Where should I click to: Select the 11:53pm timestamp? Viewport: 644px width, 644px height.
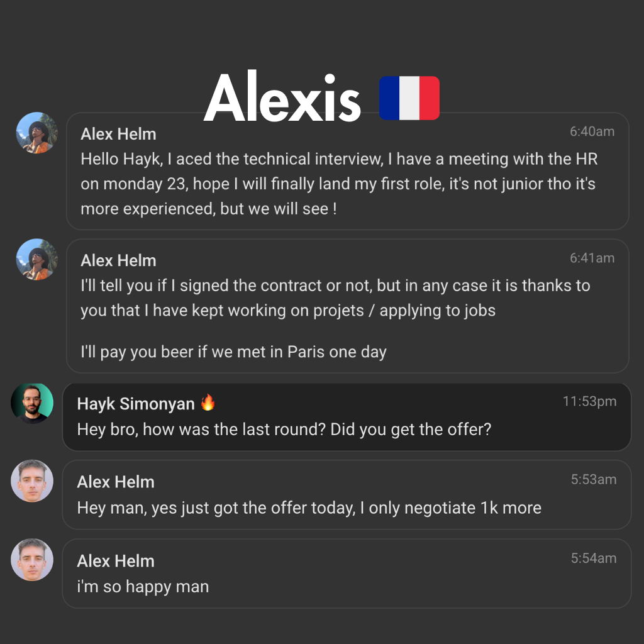589,401
